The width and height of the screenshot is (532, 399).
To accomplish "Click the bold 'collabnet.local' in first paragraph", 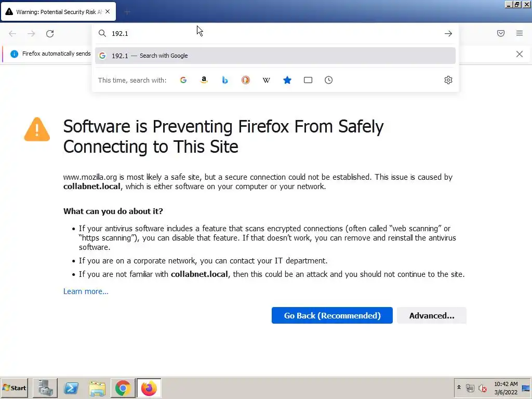I will pyautogui.click(x=91, y=187).
